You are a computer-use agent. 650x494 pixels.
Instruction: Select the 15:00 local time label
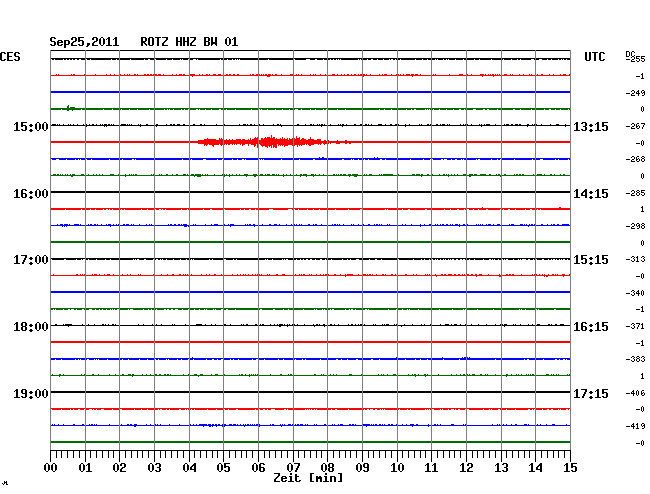point(31,126)
